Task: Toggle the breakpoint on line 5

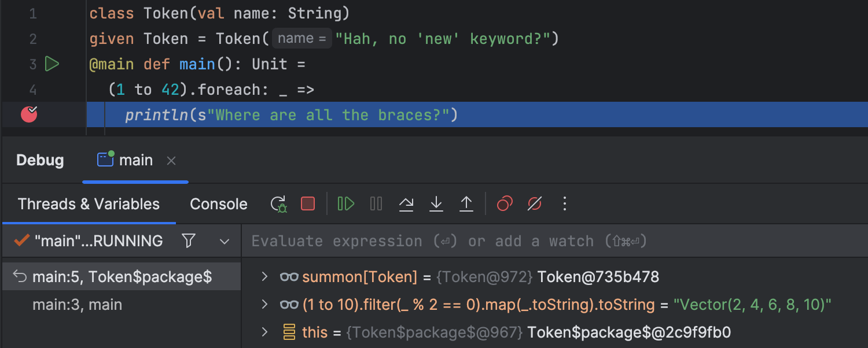Action: [x=29, y=114]
